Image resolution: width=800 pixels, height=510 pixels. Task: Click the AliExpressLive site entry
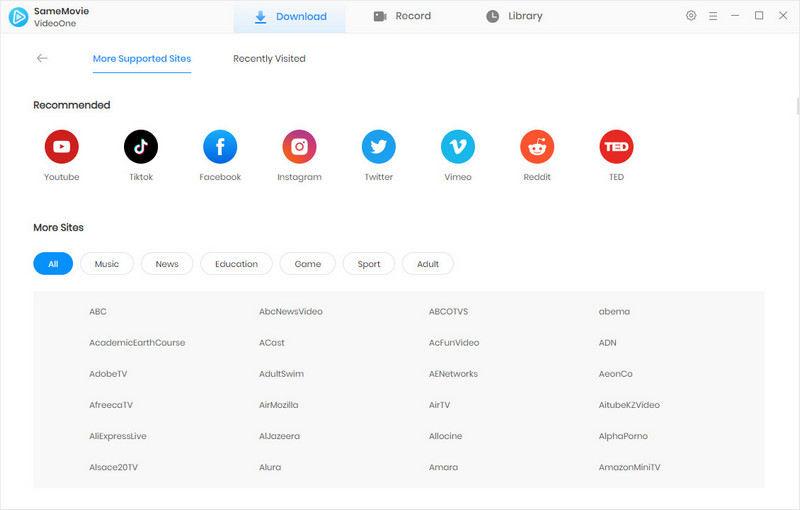click(118, 436)
